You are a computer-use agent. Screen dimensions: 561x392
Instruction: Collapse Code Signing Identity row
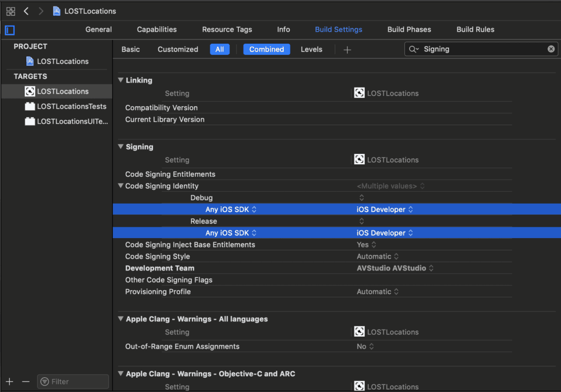(121, 186)
